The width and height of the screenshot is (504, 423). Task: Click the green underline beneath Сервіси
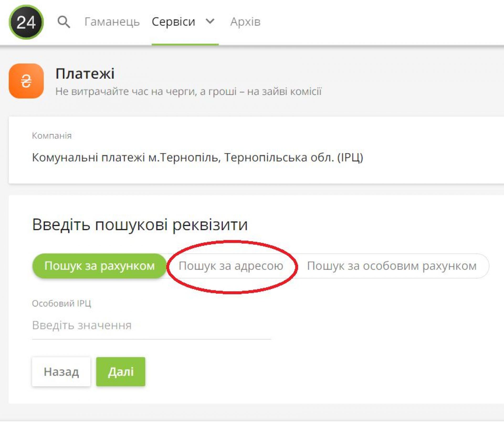coord(185,44)
